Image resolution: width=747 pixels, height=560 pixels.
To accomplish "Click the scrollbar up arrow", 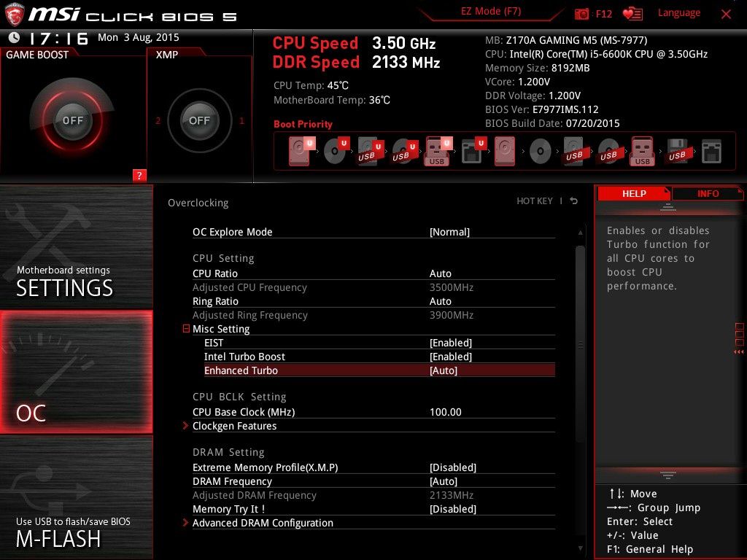I will [x=580, y=233].
